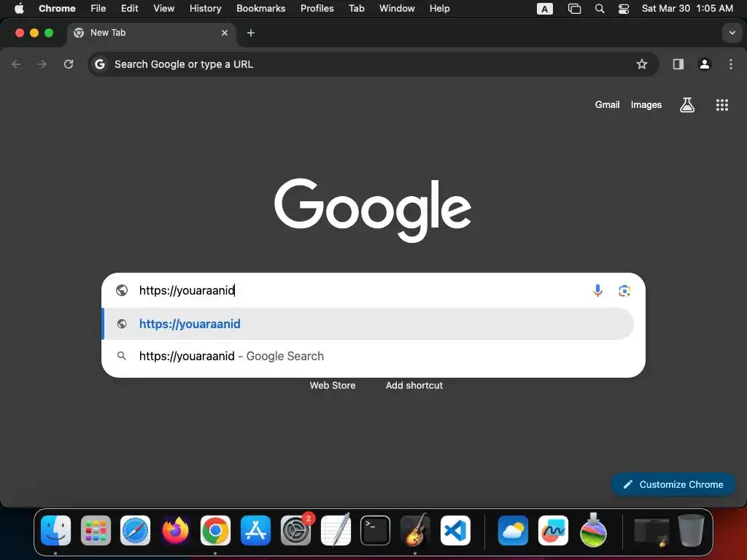Open App Store from the dock
747x560 pixels.
tap(255, 531)
